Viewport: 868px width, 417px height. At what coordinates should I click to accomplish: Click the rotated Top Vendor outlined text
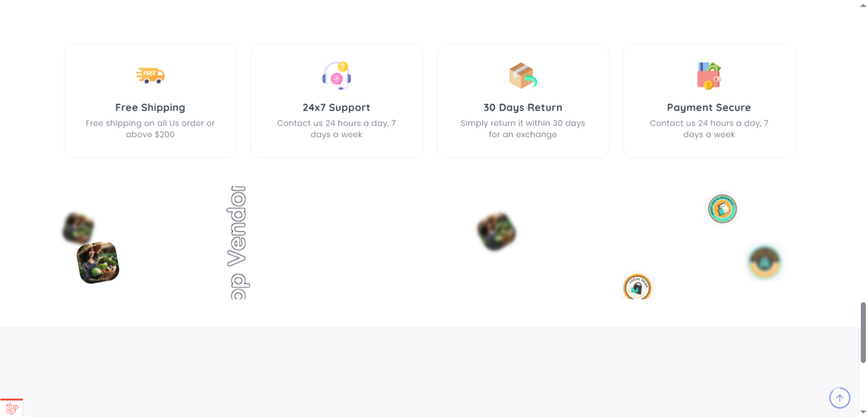tap(238, 242)
